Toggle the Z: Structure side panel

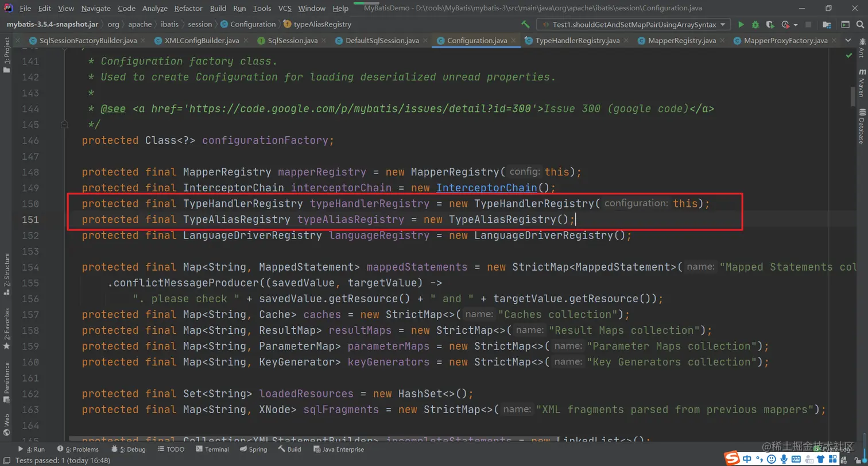6,274
